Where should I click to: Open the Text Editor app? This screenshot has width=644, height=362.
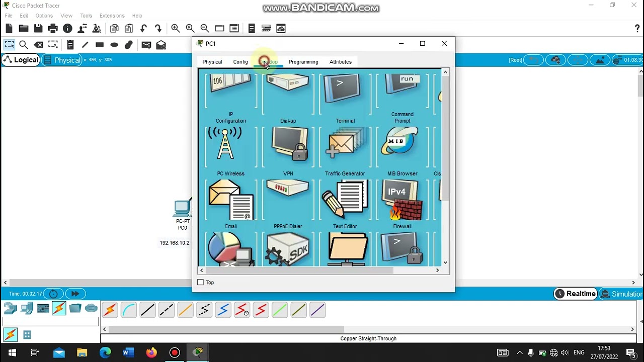coord(345,204)
